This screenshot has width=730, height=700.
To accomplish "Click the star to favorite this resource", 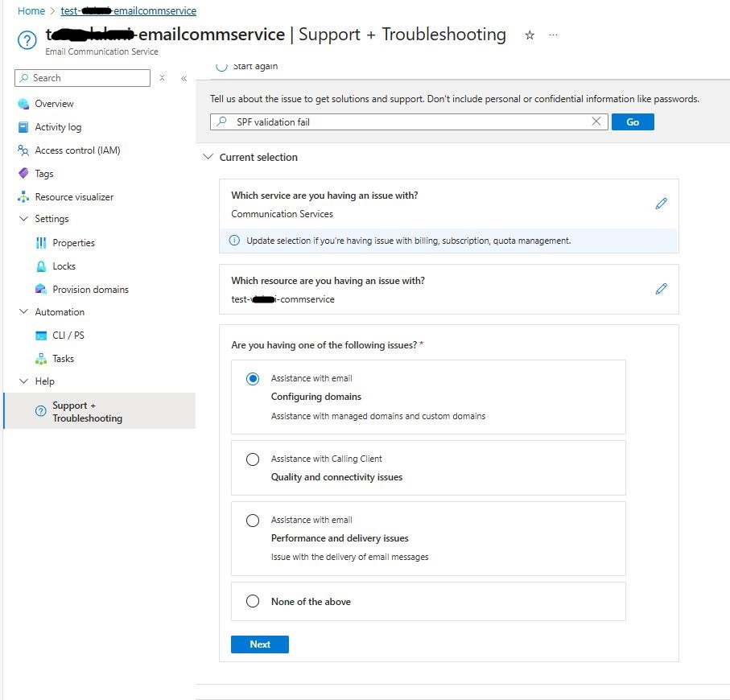I will [529, 35].
